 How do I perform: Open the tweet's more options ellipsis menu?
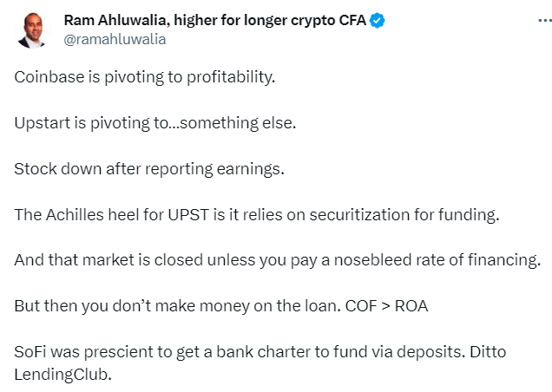coord(545,21)
